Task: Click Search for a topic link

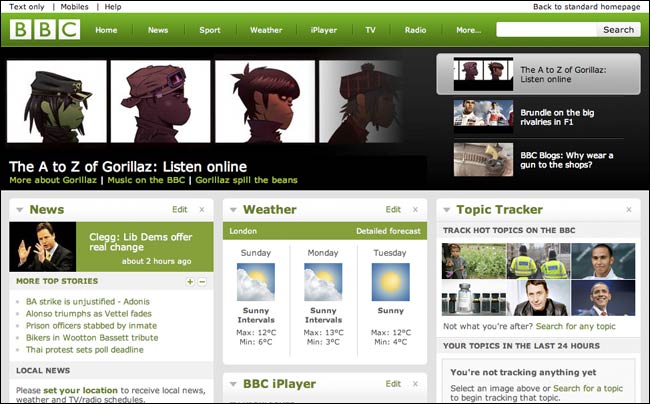Action: pos(588,389)
